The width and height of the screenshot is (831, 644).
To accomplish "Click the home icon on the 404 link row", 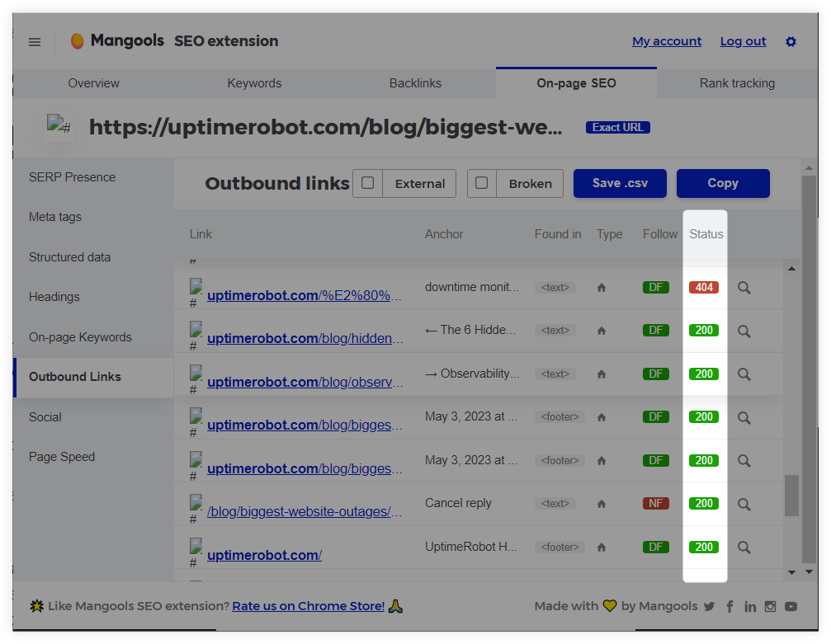I will (601, 287).
